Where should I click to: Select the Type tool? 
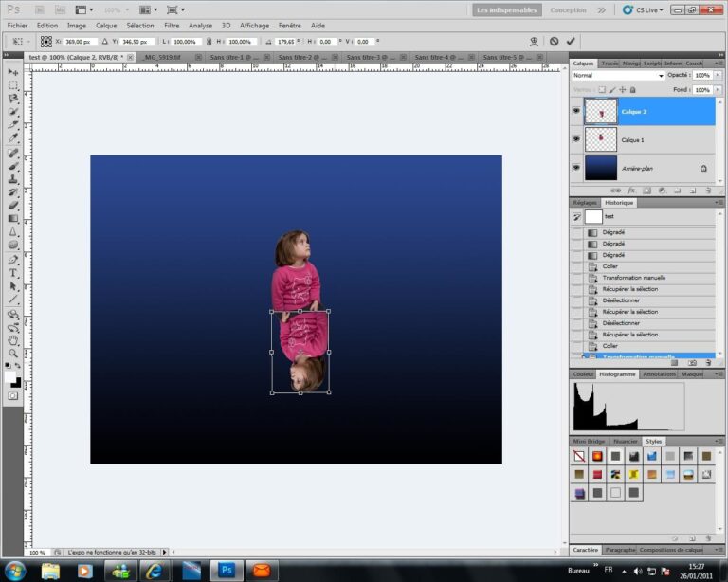[x=13, y=273]
